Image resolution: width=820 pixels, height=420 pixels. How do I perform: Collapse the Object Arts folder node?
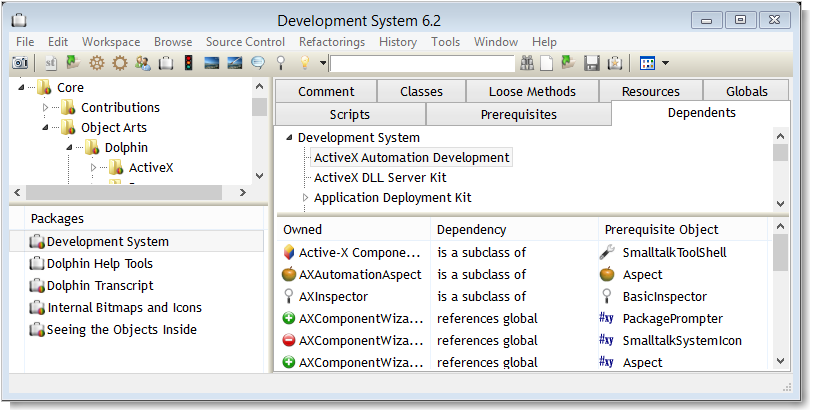(x=45, y=127)
